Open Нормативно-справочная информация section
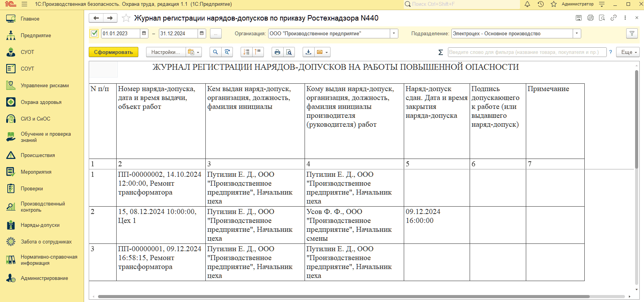 click(x=42, y=260)
